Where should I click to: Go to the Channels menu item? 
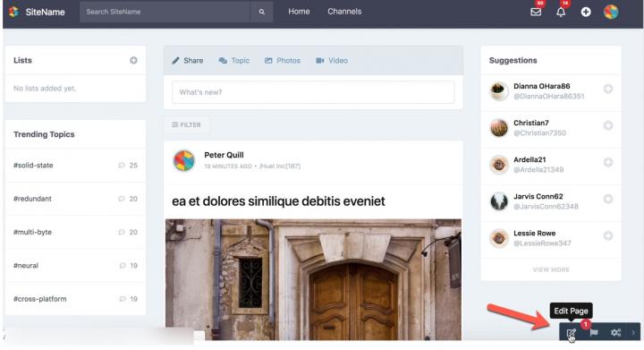coord(344,12)
